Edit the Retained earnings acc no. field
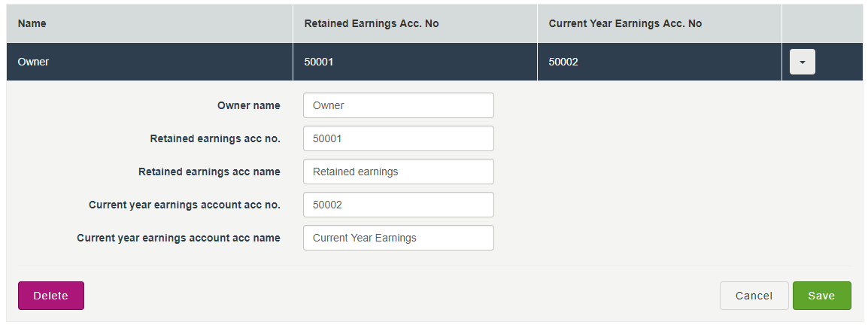 coord(398,138)
